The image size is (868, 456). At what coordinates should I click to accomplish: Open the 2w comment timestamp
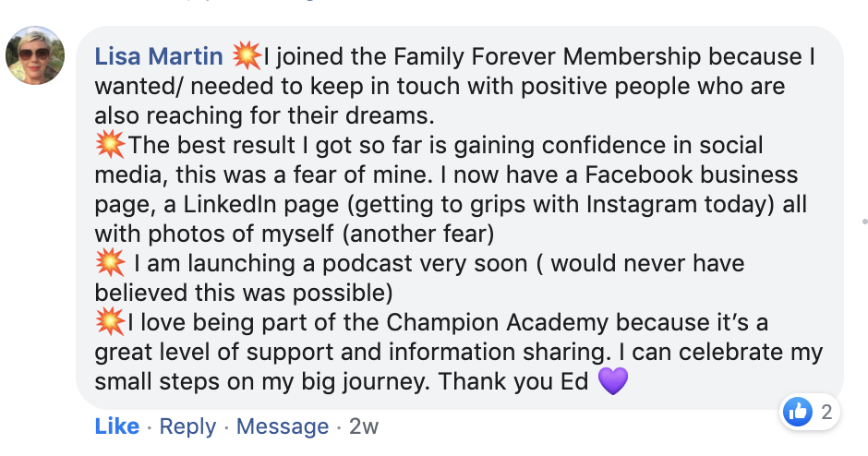coord(364,426)
